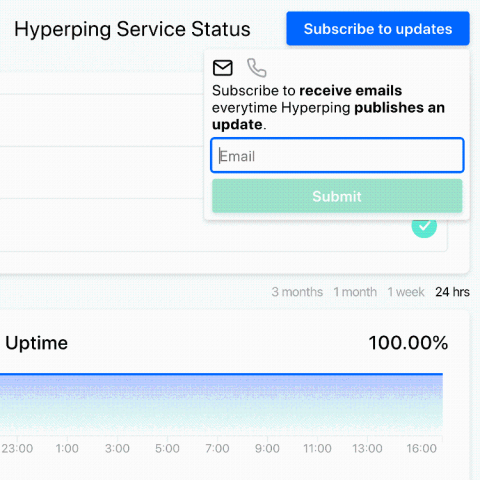This screenshot has width=480, height=480.
Task: Select the 3 months time range
Action: click(297, 292)
